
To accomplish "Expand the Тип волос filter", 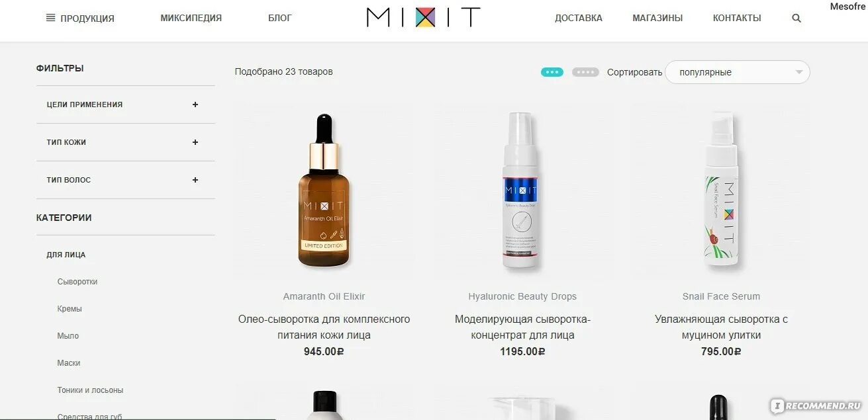I will click(x=195, y=180).
